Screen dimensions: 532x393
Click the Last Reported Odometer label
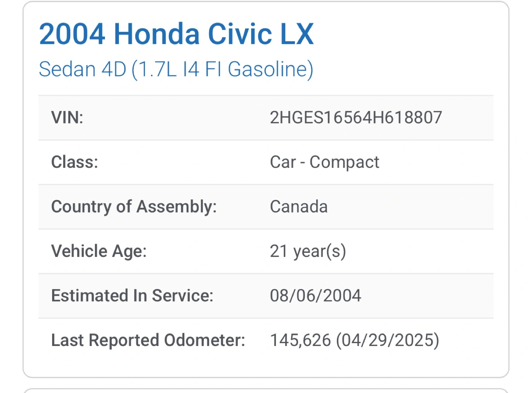coord(148,340)
